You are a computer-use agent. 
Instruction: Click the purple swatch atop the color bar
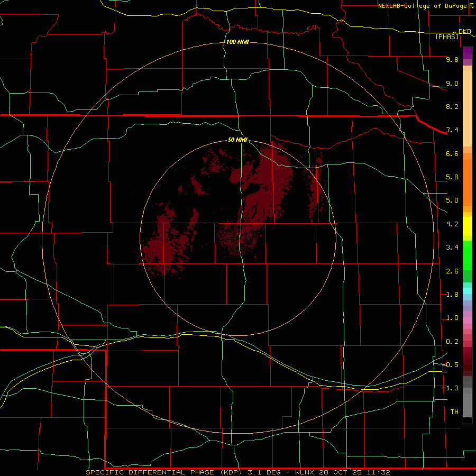coord(467,53)
